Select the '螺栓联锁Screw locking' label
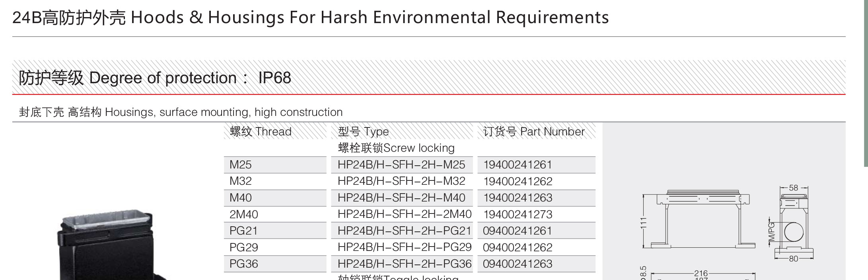Viewport: 868px width, 280px height. (x=396, y=148)
